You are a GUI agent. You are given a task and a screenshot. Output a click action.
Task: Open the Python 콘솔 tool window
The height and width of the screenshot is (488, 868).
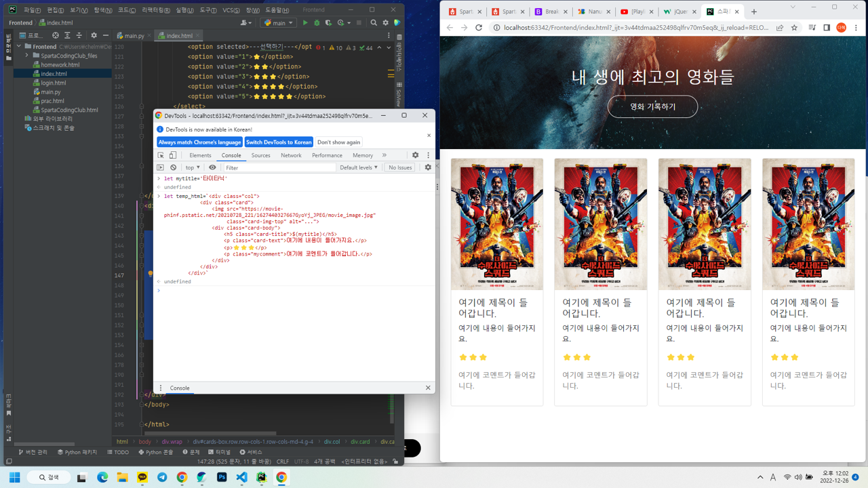coord(155,452)
